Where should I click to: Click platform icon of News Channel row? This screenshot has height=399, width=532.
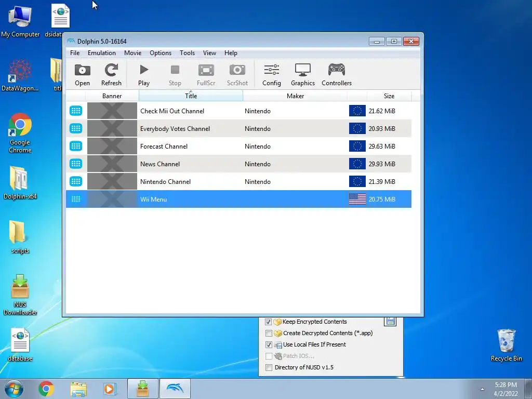76,164
